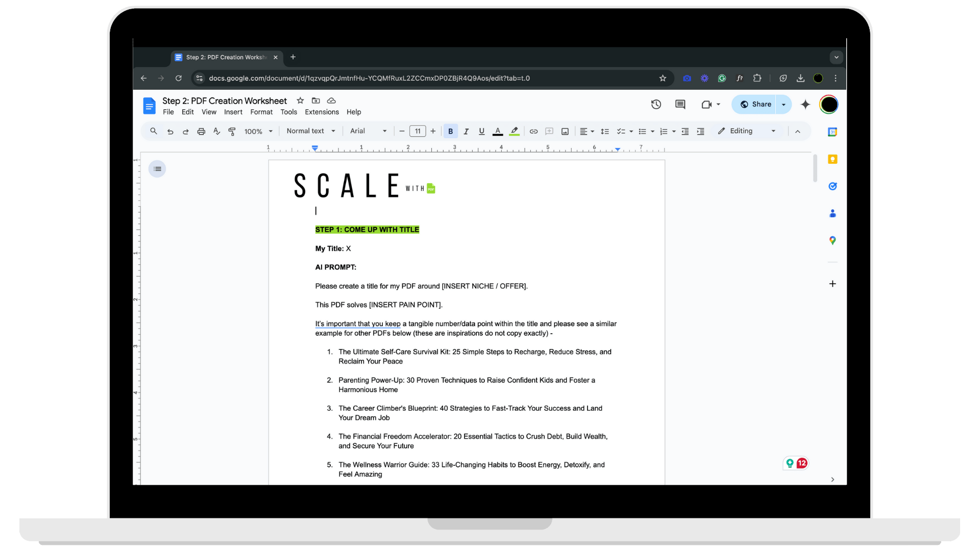Open Google Keep sidebar icon
980x551 pixels.
click(832, 159)
